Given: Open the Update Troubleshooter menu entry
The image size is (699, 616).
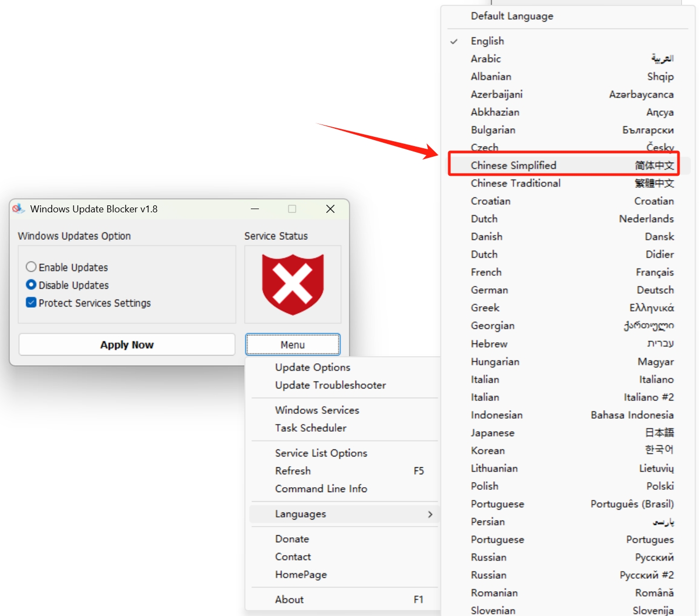Looking at the screenshot, I should pos(330,385).
